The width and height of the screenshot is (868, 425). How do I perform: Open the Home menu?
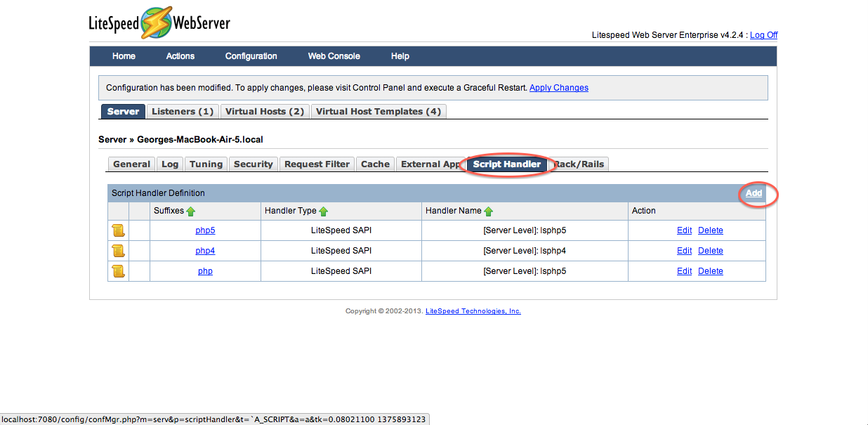(x=124, y=56)
